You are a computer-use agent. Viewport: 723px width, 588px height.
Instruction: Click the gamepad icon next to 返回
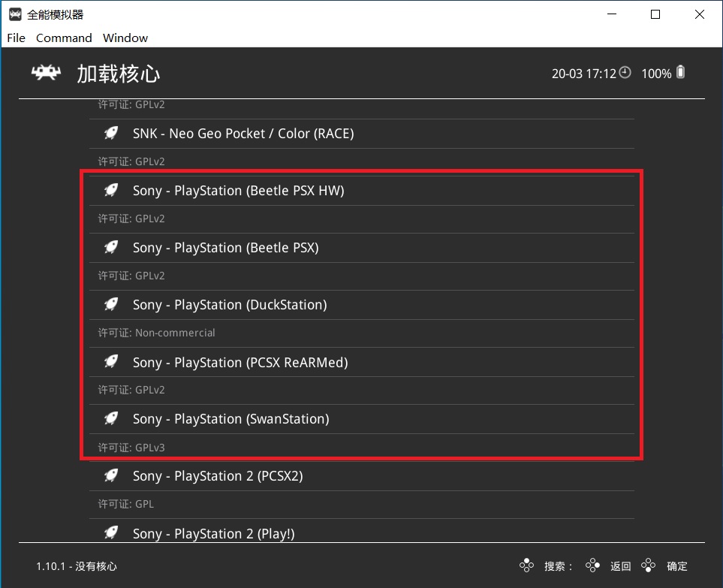click(x=592, y=565)
